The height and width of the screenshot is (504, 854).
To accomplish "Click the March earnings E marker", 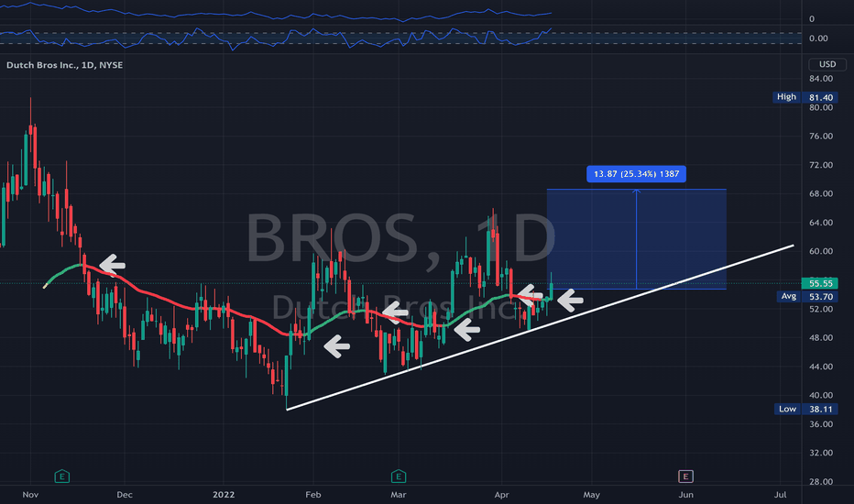I will pyautogui.click(x=399, y=477).
